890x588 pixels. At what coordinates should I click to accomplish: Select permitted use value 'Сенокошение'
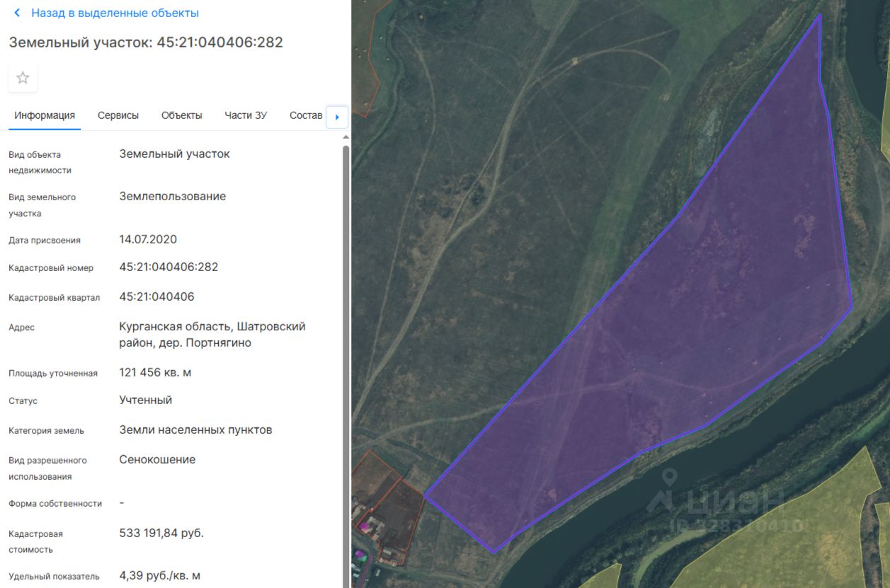tap(157, 459)
